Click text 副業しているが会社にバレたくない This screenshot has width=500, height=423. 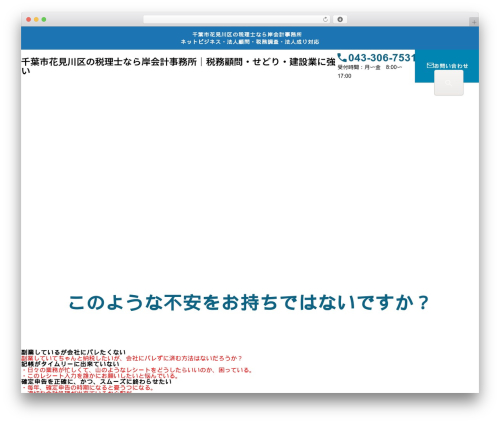73,352
